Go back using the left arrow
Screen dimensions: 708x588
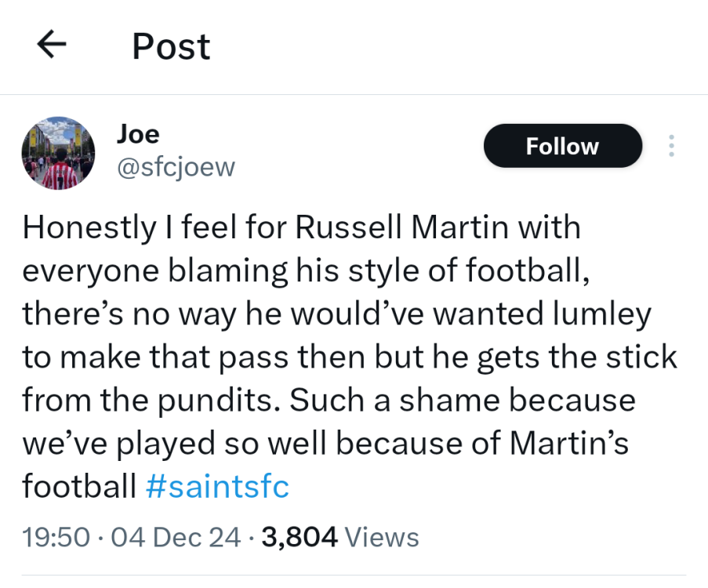pos(52,46)
